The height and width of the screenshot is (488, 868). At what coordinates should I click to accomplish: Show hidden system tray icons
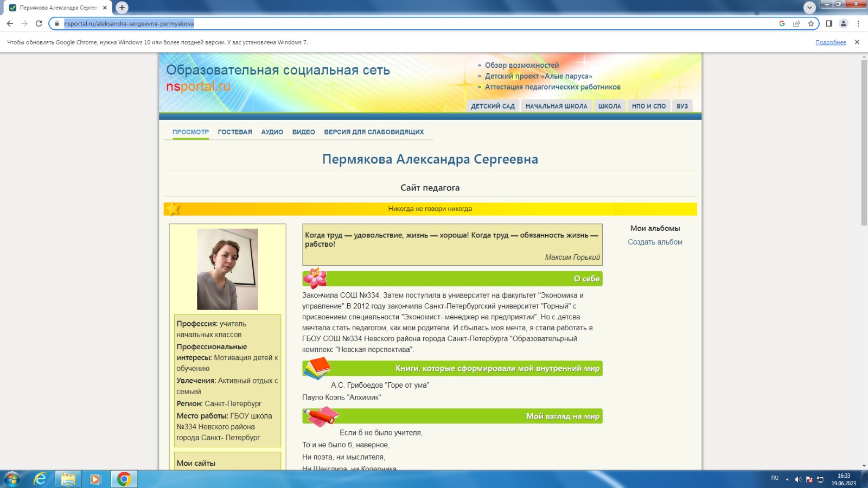787,479
